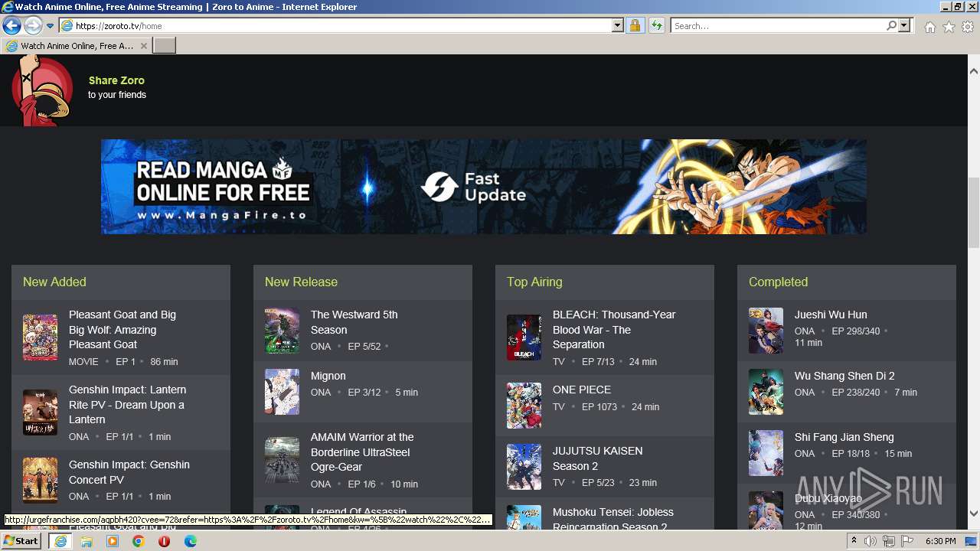Open the Opera icon in taskbar
The width and height of the screenshot is (980, 551).
tap(165, 541)
